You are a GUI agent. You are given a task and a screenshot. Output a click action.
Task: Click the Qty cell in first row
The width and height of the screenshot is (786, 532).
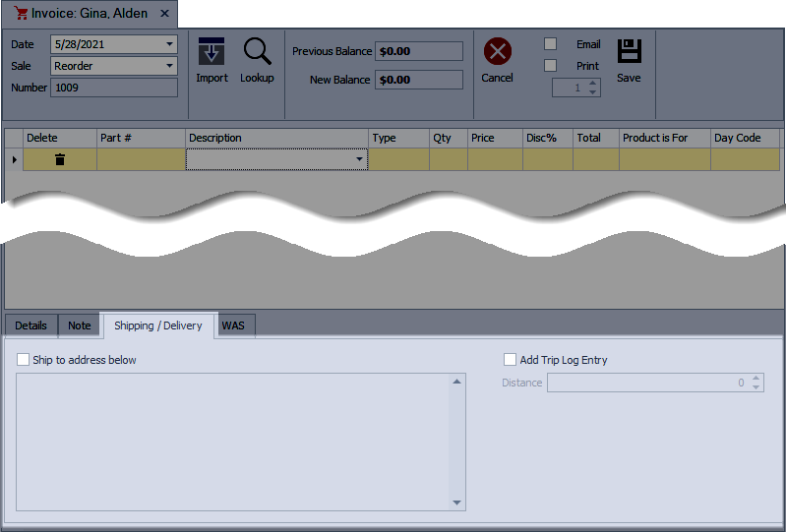(x=449, y=159)
